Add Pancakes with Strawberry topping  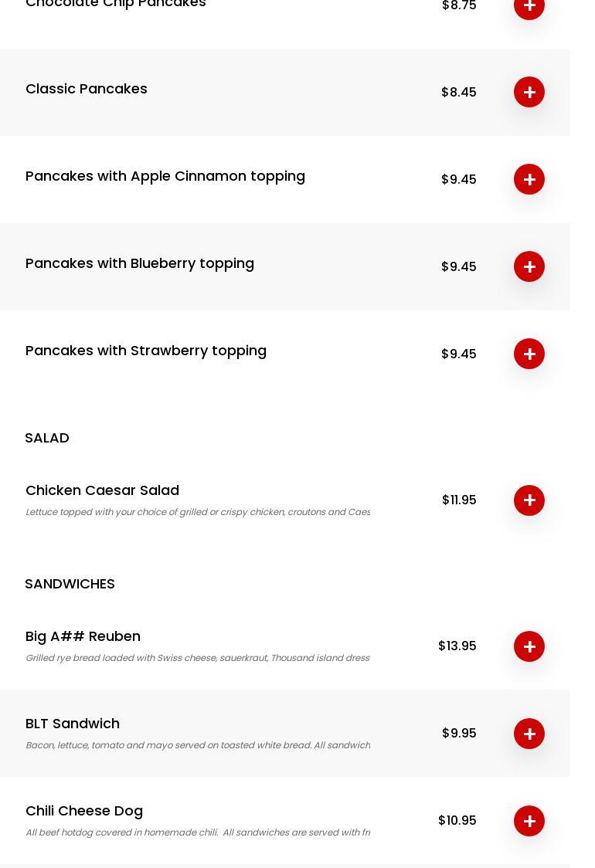(529, 354)
